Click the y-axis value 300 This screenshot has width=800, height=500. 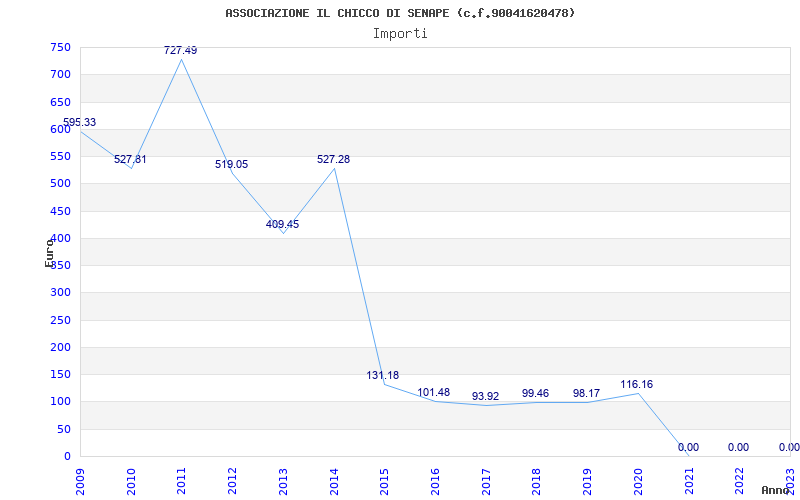click(60, 293)
